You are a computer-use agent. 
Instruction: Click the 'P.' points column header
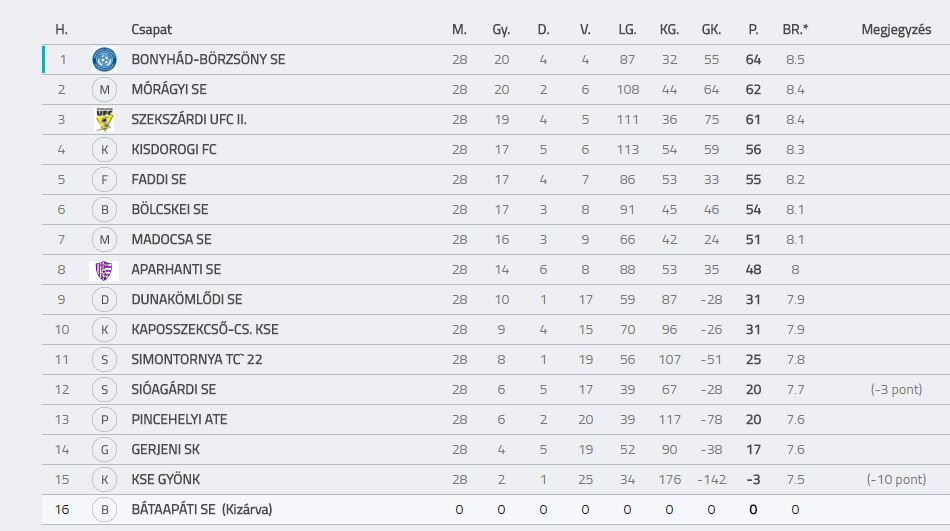753,30
